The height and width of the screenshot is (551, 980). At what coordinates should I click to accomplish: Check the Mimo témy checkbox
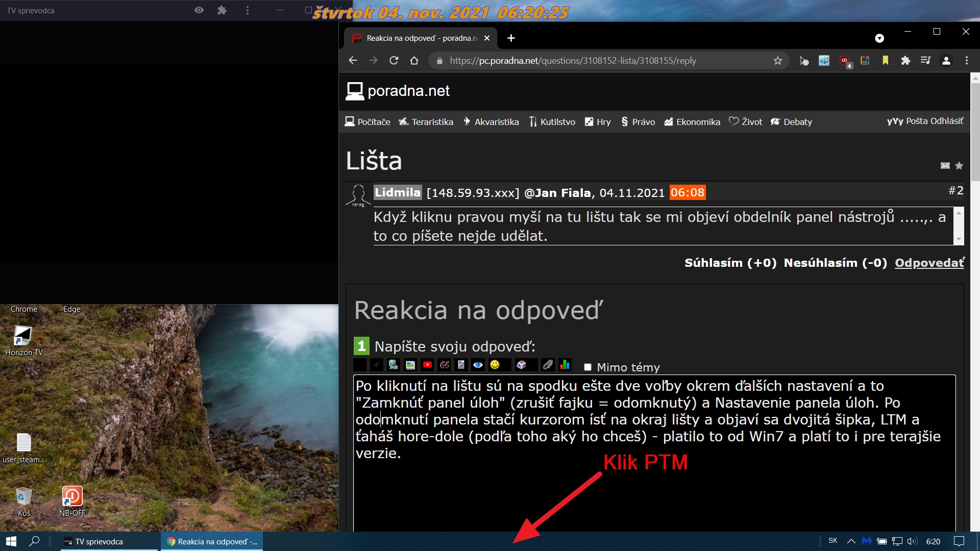pos(587,367)
